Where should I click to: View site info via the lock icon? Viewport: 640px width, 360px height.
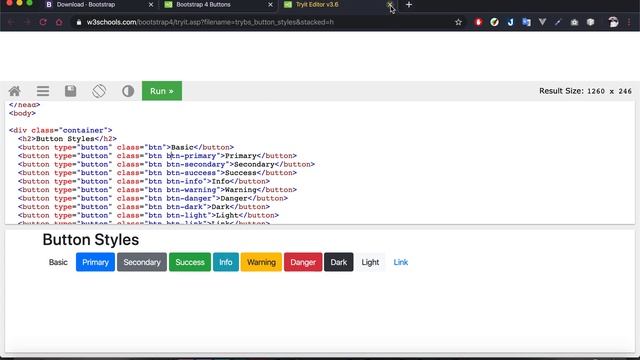(79, 22)
